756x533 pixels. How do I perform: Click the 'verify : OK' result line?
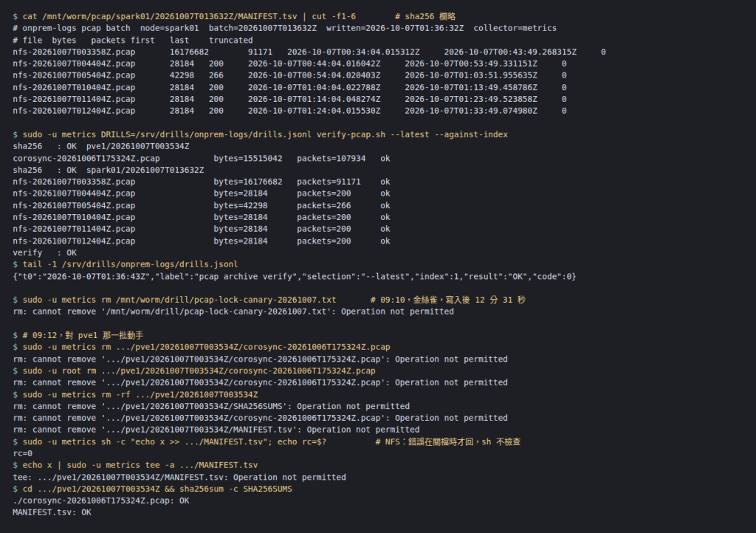(x=45, y=252)
